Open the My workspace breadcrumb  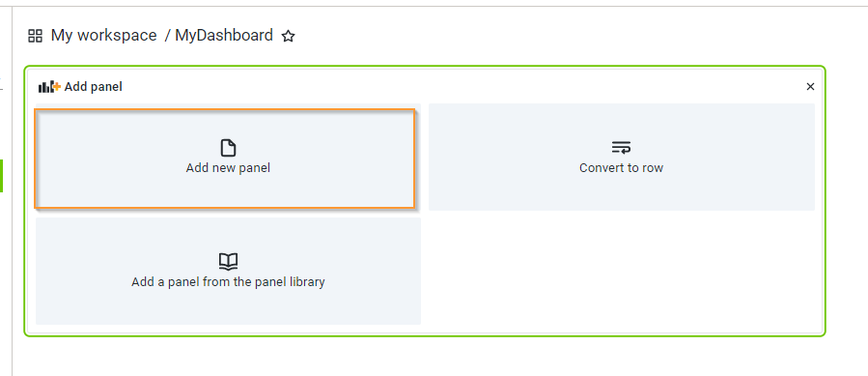click(103, 36)
